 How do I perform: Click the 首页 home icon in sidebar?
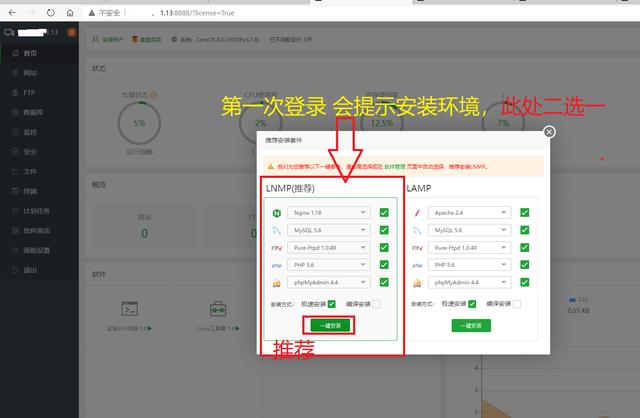point(16,53)
